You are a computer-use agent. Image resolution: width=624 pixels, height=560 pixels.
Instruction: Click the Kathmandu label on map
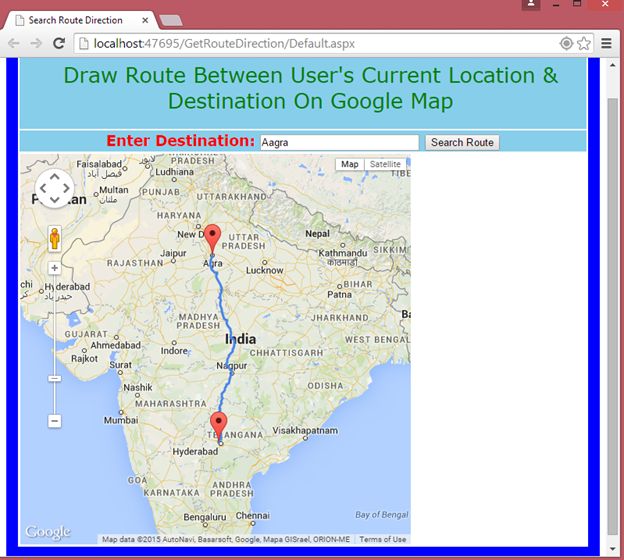(x=343, y=253)
